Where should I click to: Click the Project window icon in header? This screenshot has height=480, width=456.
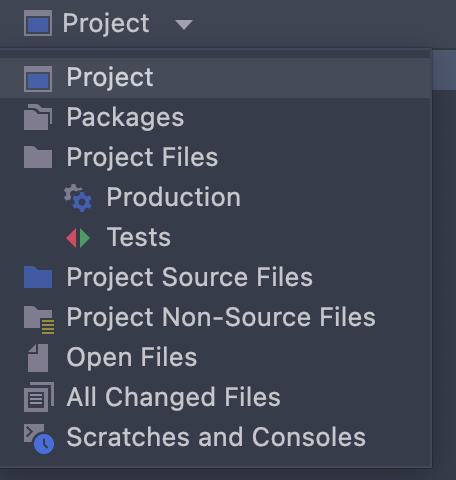(x=38, y=23)
